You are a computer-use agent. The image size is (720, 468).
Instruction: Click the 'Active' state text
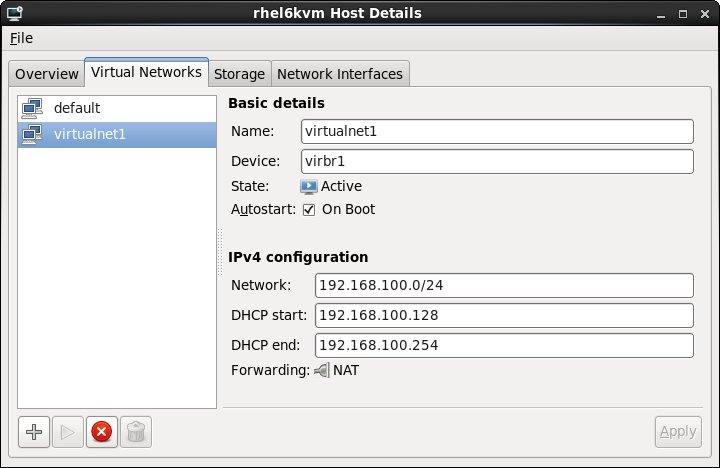[341, 186]
